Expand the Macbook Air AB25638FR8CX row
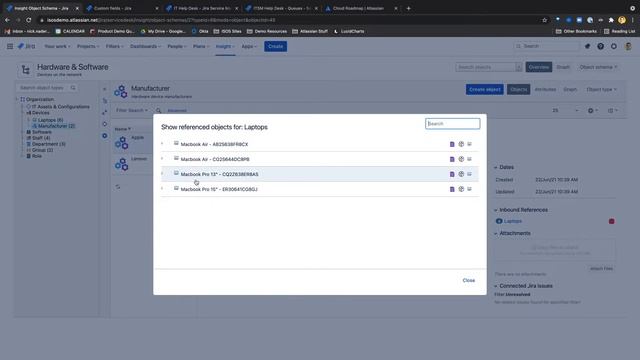The height and width of the screenshot is (360, 640). point(162,144)
